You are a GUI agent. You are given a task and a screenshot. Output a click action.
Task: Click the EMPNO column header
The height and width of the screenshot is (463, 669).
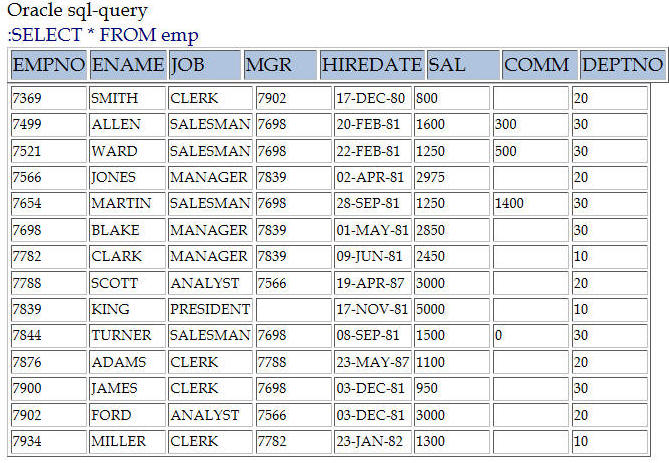(49, 65)
